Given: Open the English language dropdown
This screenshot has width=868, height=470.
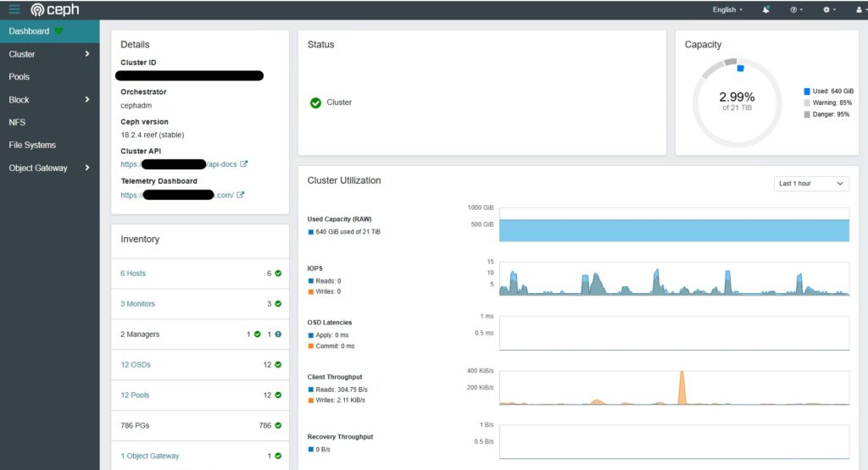Looking at the screenshot, I should click(x=727, y=10).
